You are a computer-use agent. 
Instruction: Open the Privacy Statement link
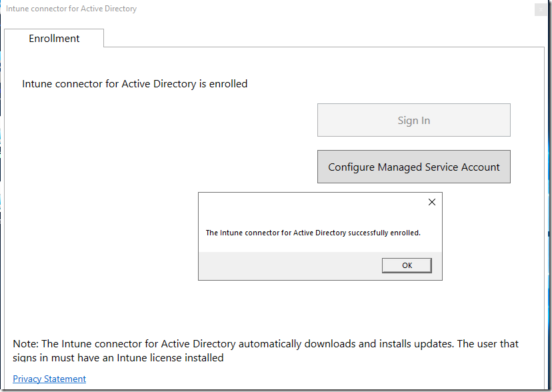[49, 379]
